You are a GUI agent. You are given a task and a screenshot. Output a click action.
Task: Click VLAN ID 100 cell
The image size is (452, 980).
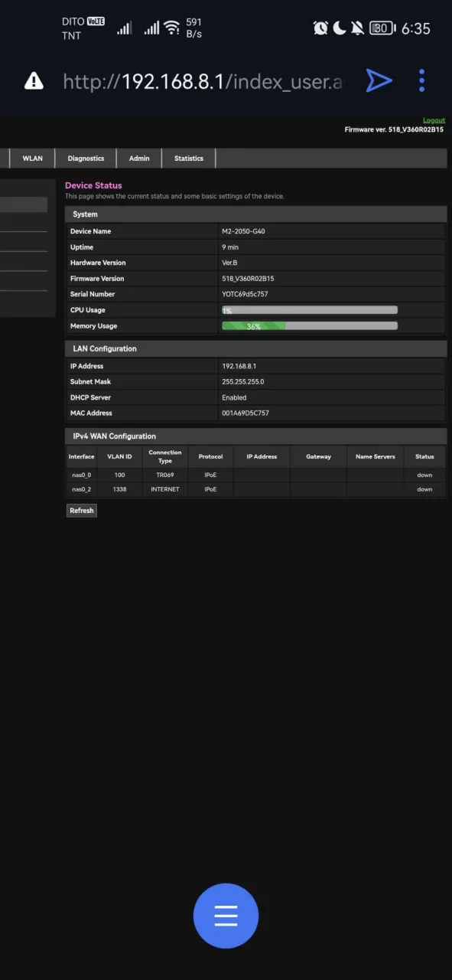[x=119, y=475]
